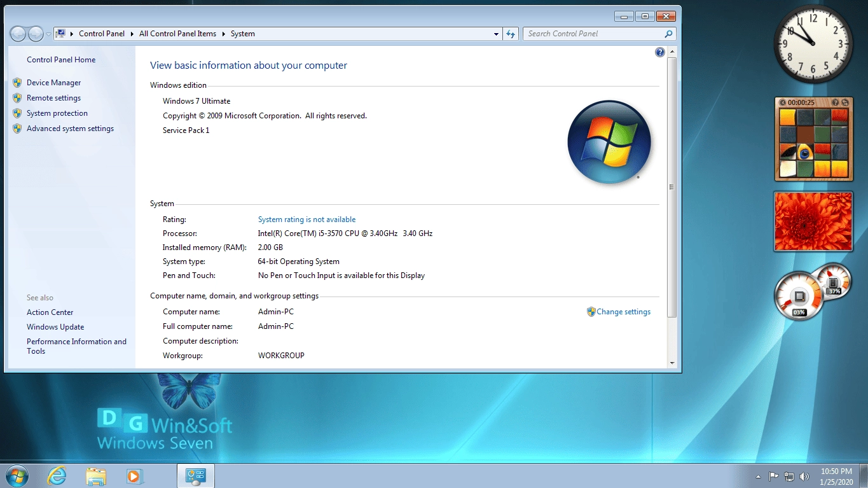Click the search magnifier icon
868x488 pixels.
point(668,34)
